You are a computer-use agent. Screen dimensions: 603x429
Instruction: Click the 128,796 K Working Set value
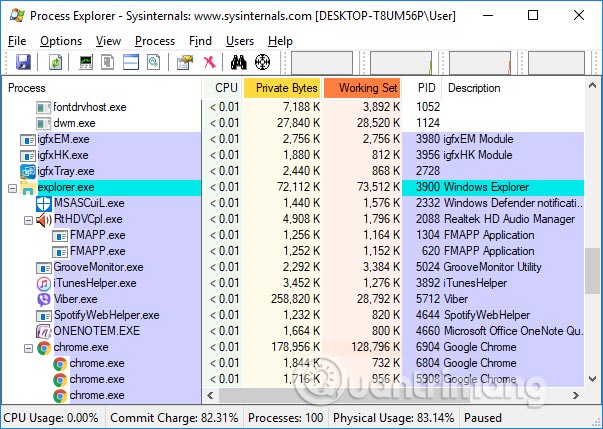point(376,347)
